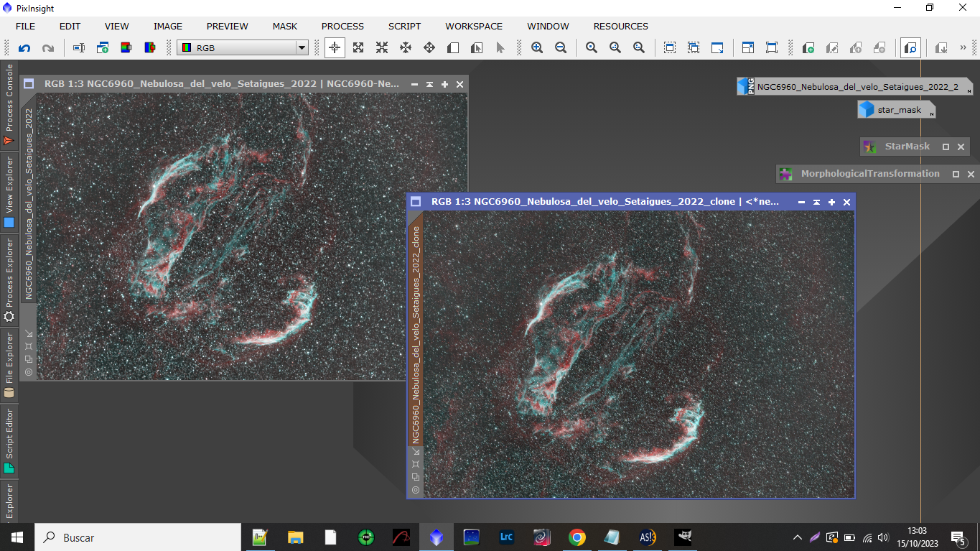Click the PixInsight taskbar icon
Image resolution: width=980 pixels, height=551 pixels.
click(437, 537)
